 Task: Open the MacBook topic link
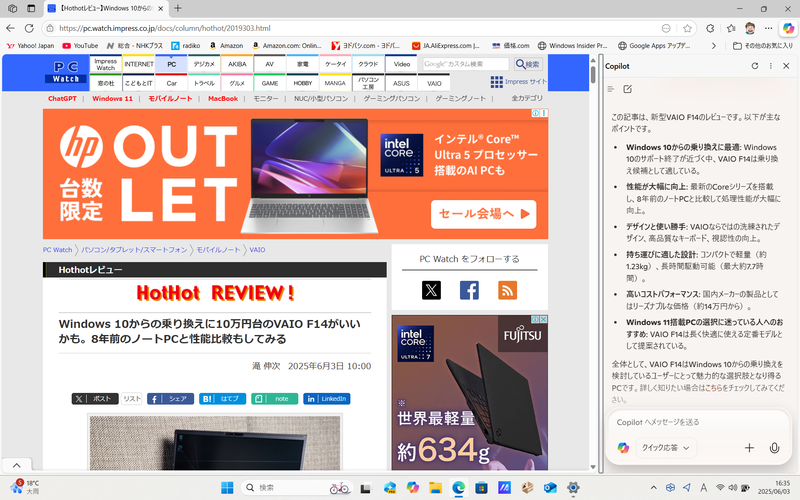coord(223,98)
